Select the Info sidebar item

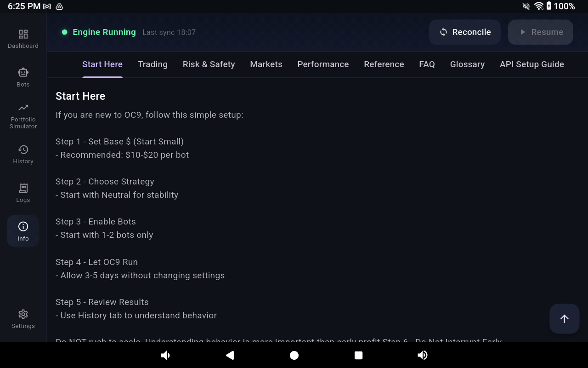point(23,231)
